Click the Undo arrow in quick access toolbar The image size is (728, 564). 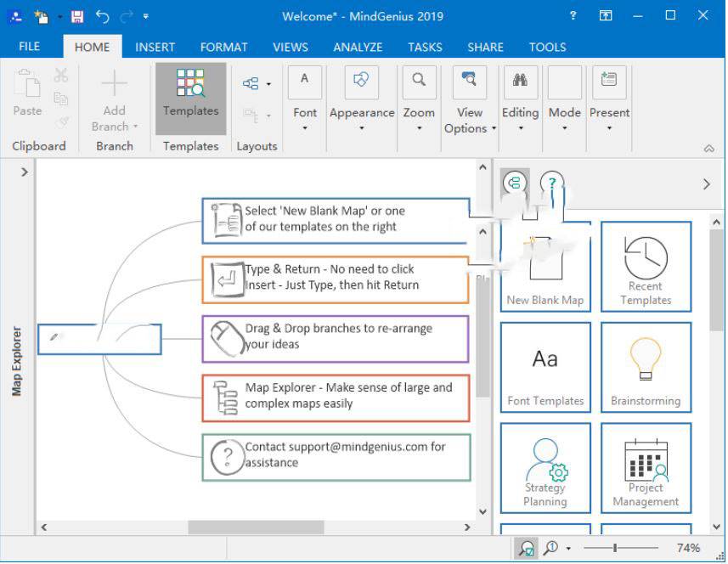pos(102,17)
